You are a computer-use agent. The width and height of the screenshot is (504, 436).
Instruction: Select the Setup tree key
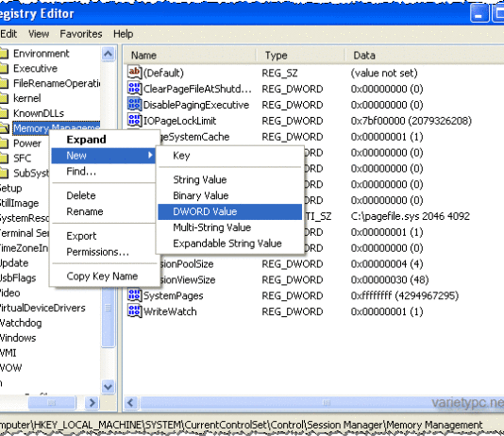pos(10,188)
